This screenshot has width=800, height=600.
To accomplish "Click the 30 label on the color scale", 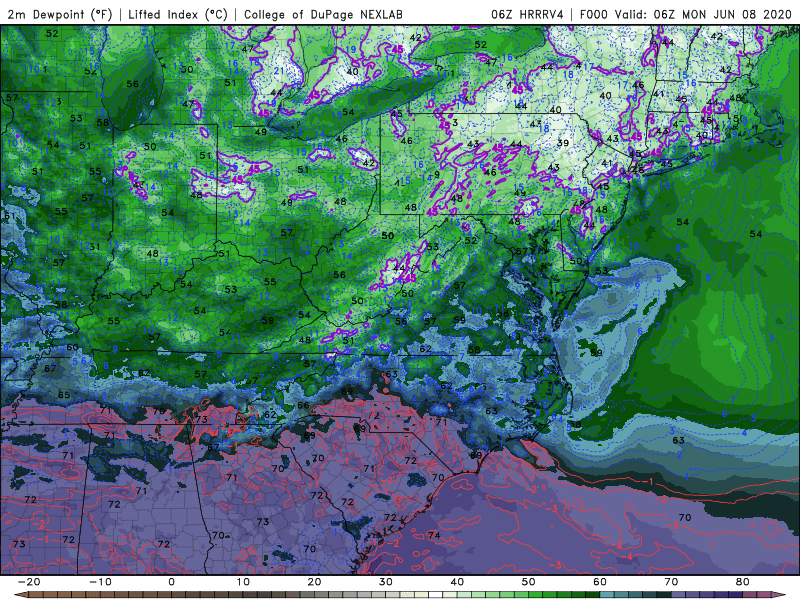I will tap(386, 582).
